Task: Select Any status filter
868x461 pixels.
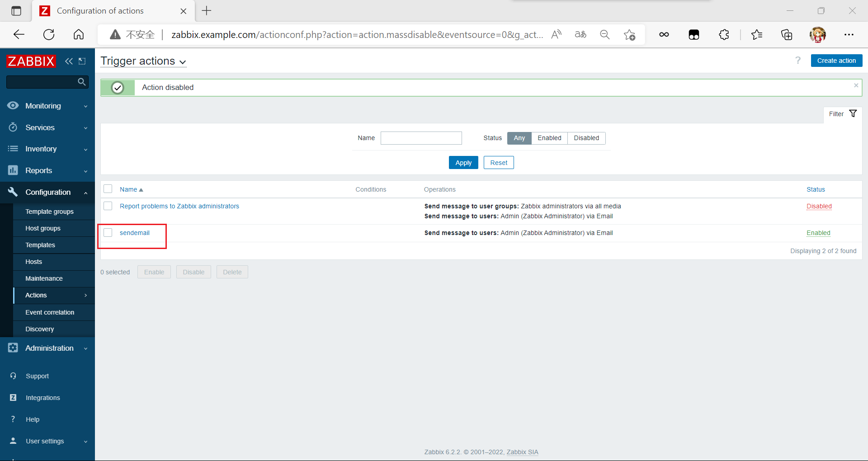Action: pos(519,138)
